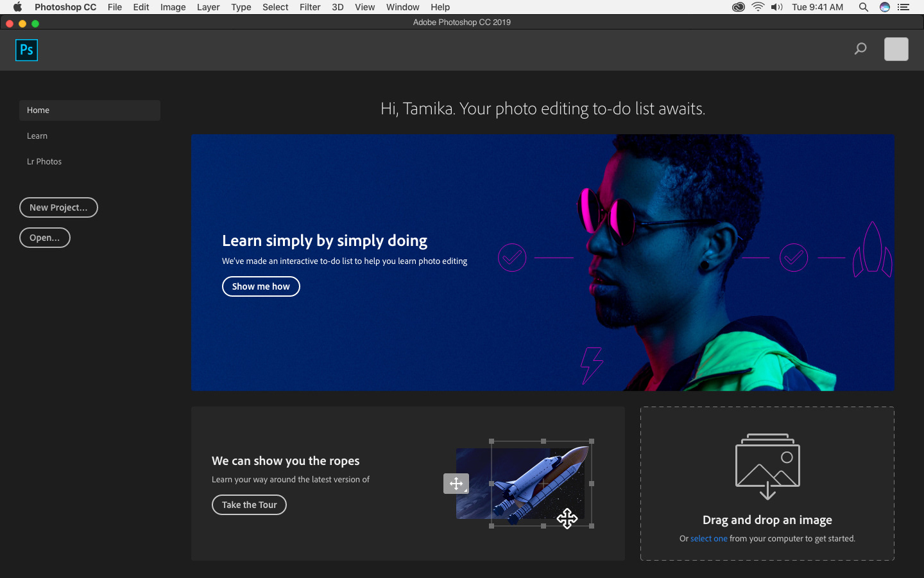Click the pink rocket outline icon
This screenshot has height=578, width=924.
[x=873, y=250]
